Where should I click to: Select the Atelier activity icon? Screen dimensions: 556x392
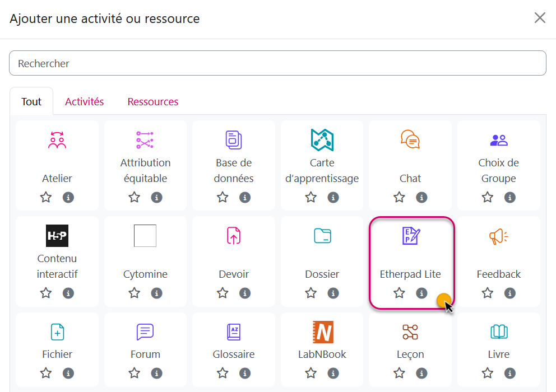coord(57,140)
